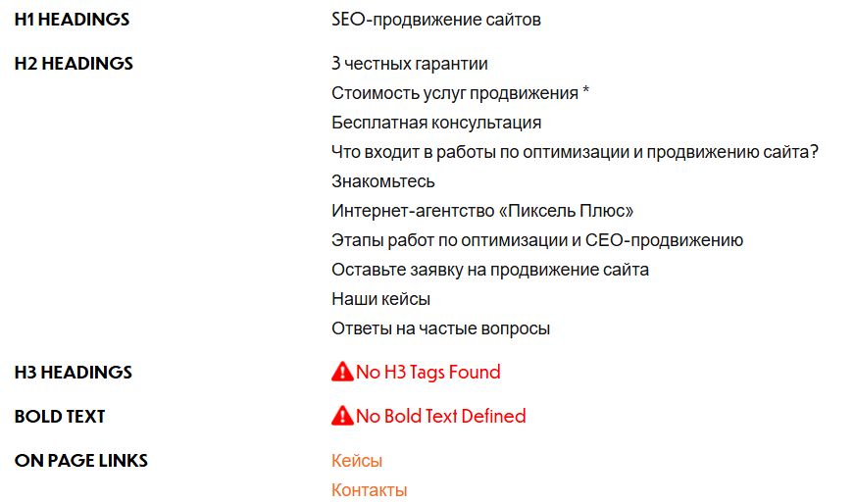855x504 pixels.
Task: Click the H2 HEADINGS section label
Action: point(74,64)
